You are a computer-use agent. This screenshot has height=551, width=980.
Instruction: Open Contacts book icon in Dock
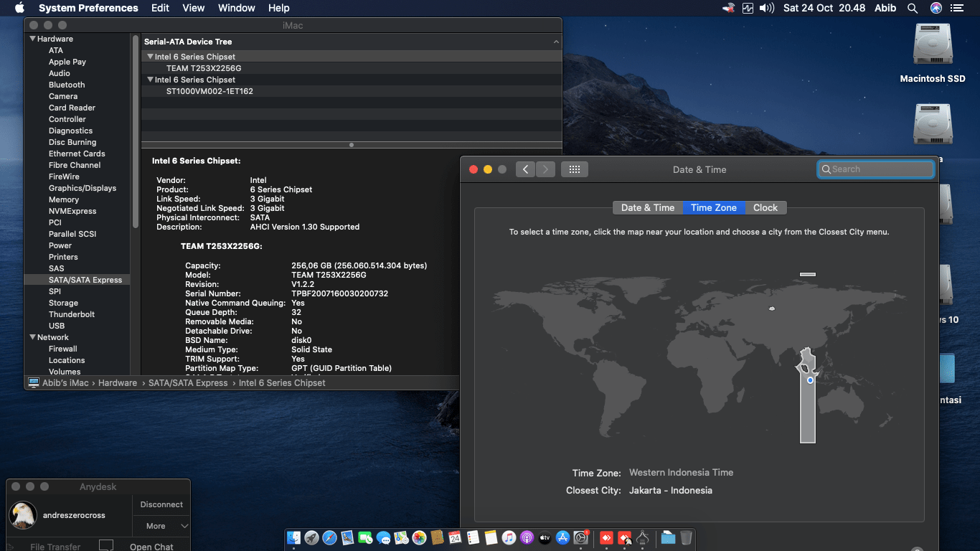coord(437,537)
